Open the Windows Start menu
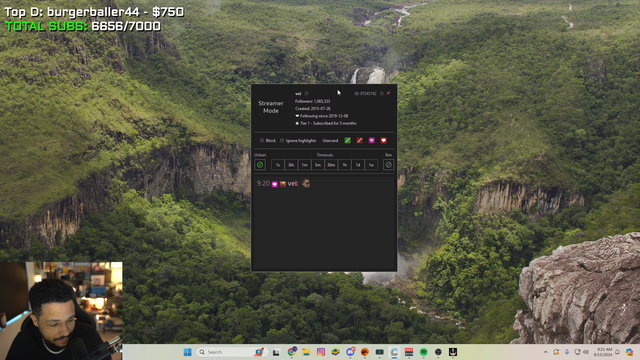640x360 pixels. coord(187,352)
